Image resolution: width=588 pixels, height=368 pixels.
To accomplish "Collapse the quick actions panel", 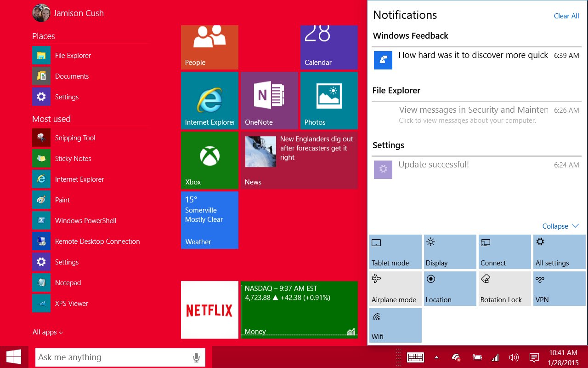I will (x=560, y=226).
